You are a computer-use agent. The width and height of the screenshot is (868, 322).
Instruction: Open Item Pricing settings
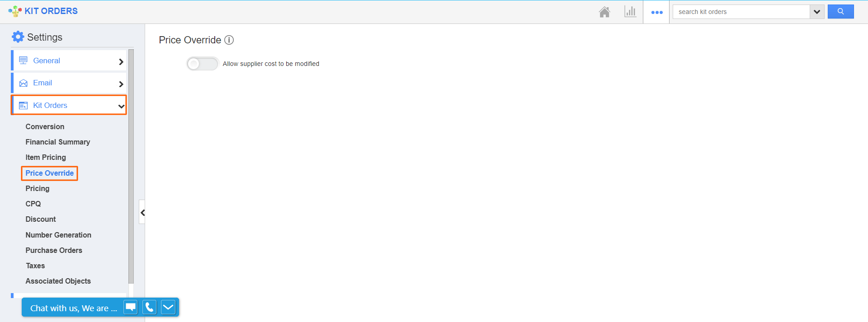tap(46, 157)
